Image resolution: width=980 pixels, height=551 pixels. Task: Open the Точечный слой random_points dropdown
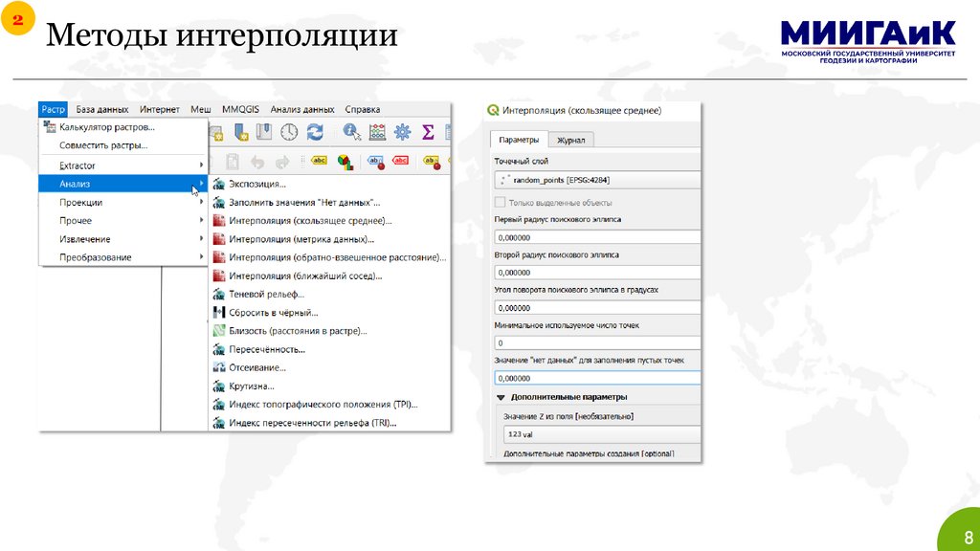pyautogui.click(x=597, y=180)
